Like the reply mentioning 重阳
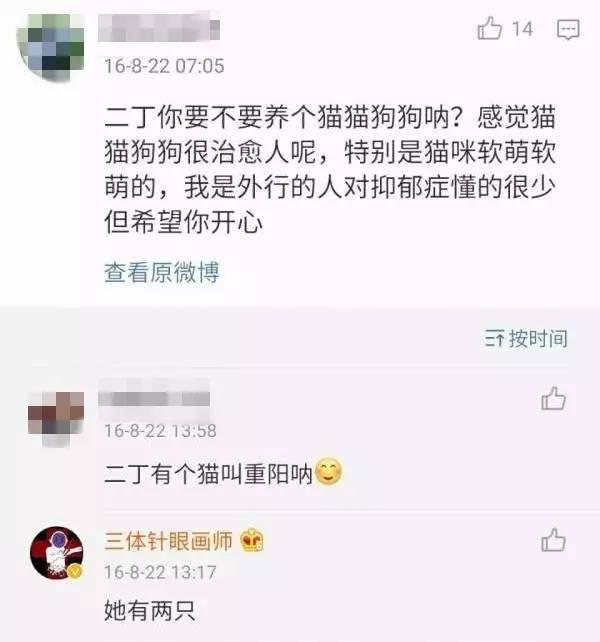Viewport: 600px width, 642px height. (553, 398)
